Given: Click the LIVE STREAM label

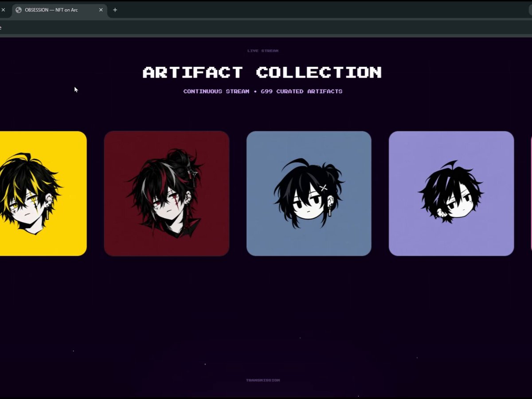Looking at the screenshot, I should tap(263, 51).
